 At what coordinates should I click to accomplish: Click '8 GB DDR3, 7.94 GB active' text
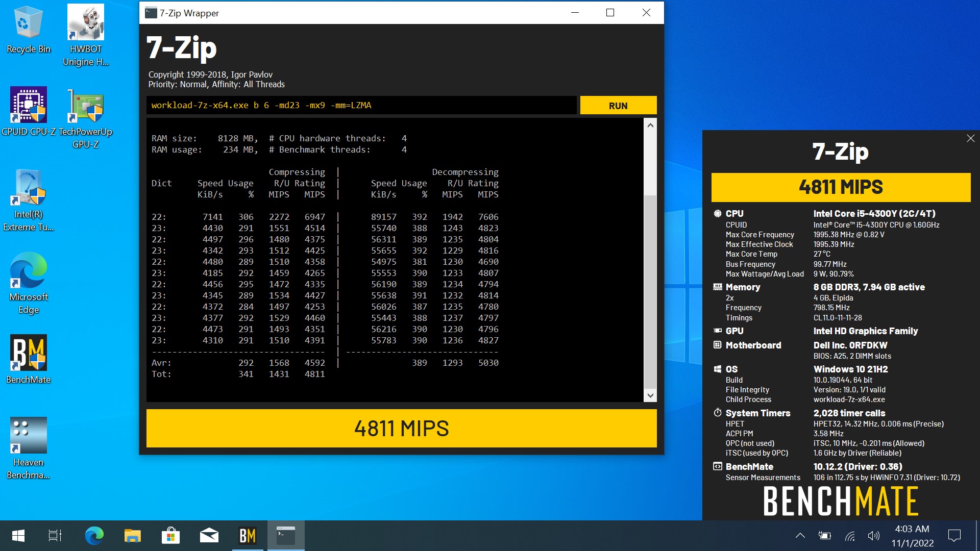869,287
